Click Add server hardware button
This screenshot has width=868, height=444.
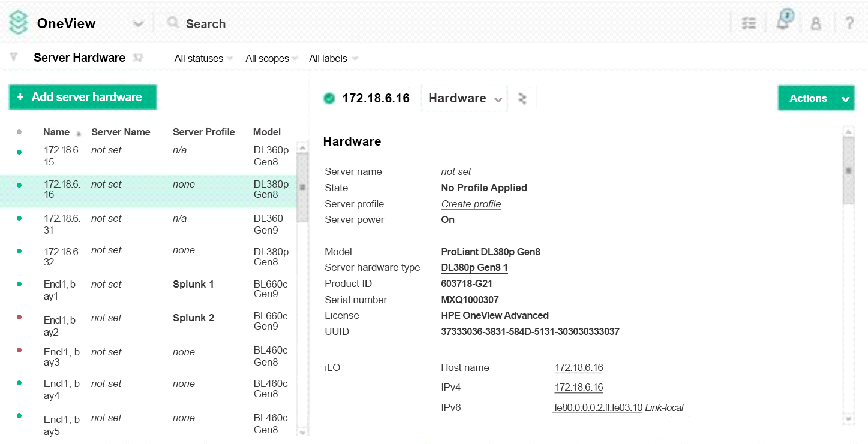click(83, 97)
